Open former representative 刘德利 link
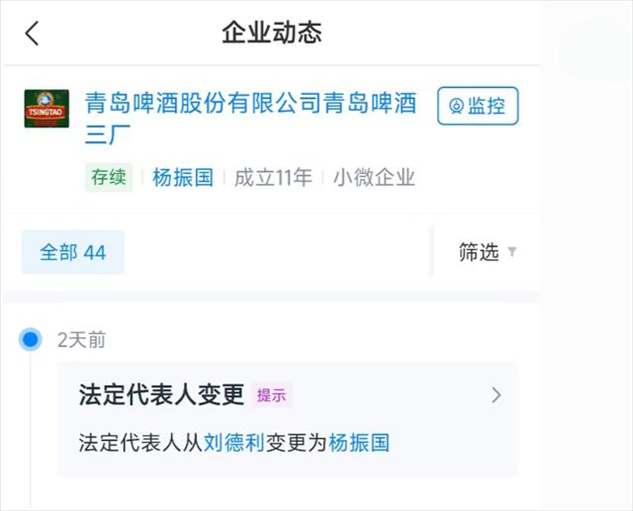The width and height of the screenshot is (633, 511). point(234,442)
